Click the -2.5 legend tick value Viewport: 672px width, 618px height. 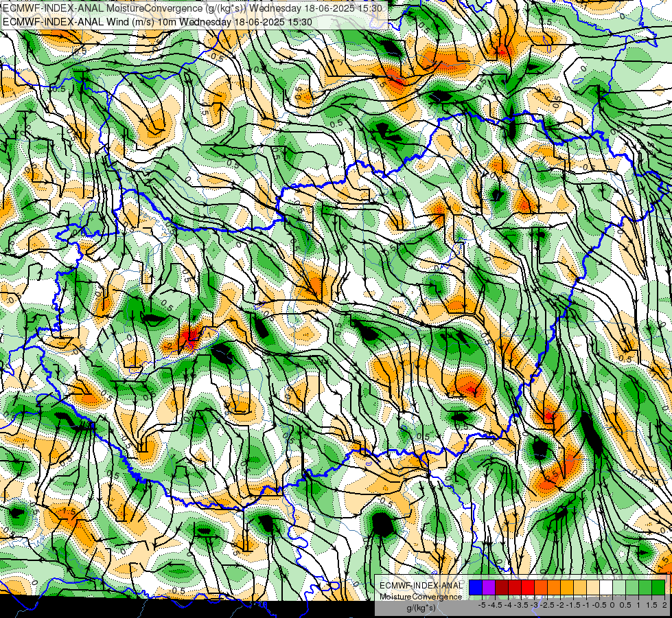click(x=548, y=605)
